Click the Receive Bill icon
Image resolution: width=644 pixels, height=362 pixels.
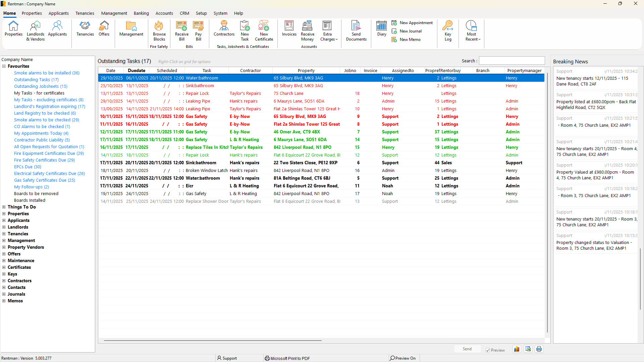[181, 30]
